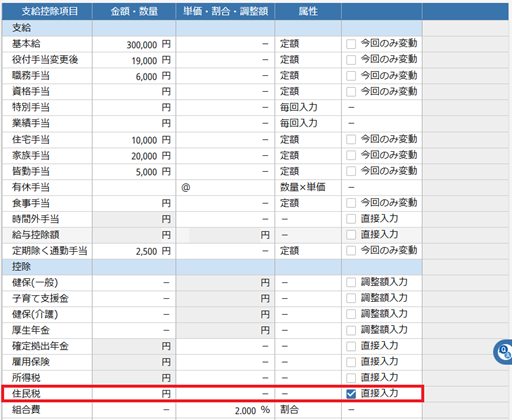The height and width of the screenshot is (420, 512).
Task: Select the 控除 section header row
Action: click(212, 267)
